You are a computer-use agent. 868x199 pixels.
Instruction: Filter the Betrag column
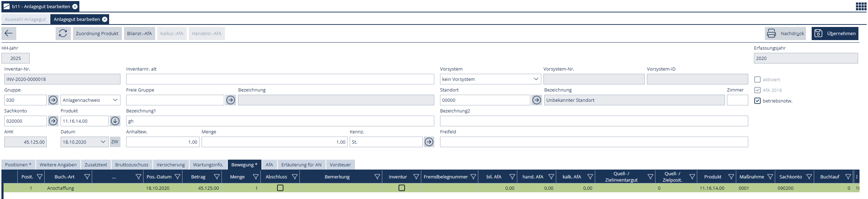216,177
